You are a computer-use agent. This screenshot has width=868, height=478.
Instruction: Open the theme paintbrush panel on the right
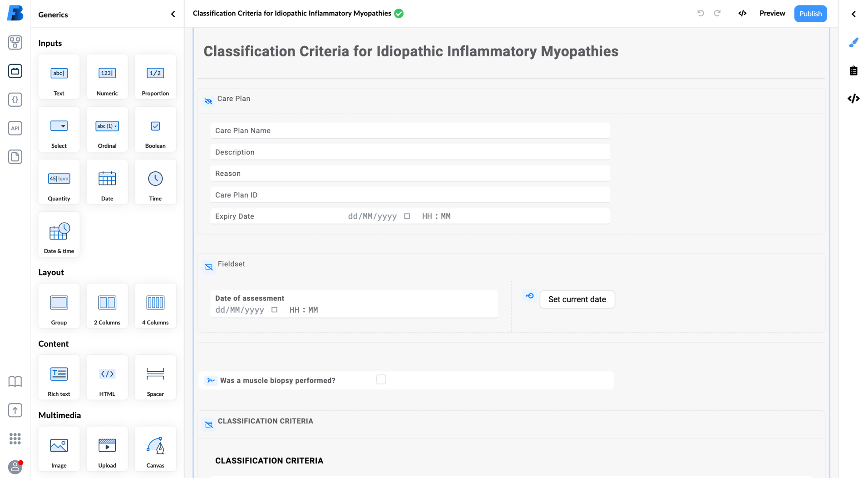[x=853, y=42]
